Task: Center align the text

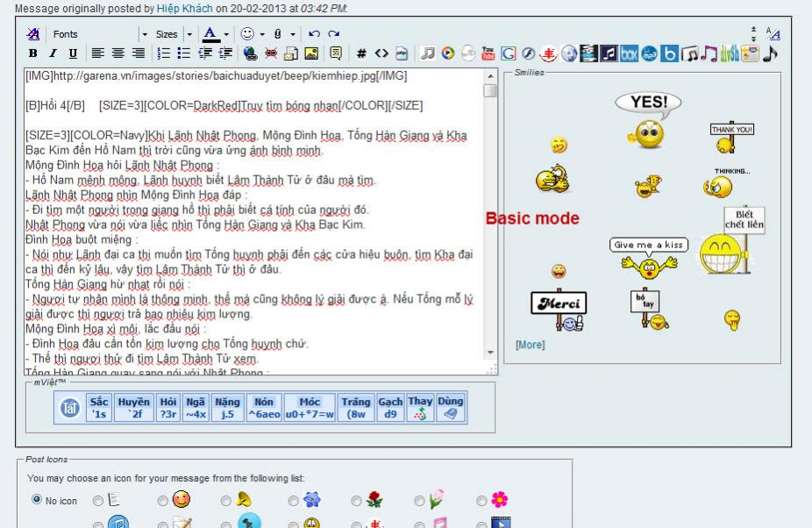Action: pyautogui.click(x=116, y=54)
